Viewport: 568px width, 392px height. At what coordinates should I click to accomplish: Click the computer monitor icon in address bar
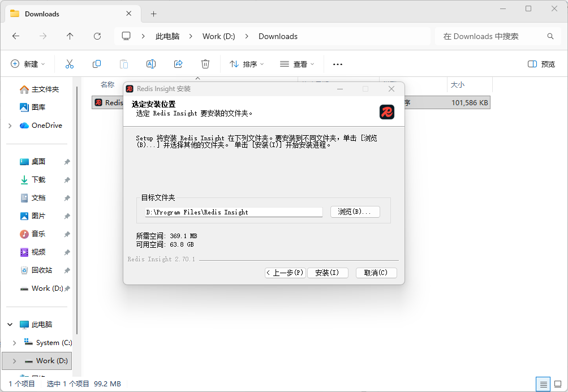(x=126, y=36)
